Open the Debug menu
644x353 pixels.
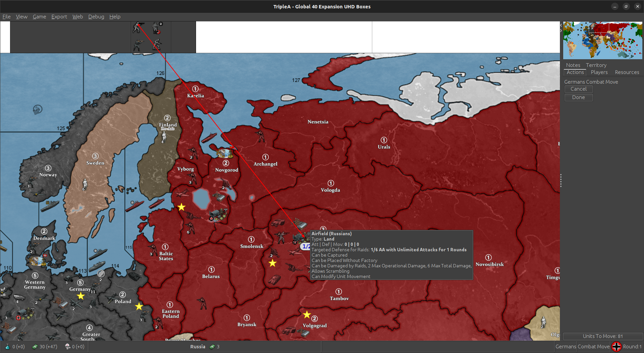(96, 17)
